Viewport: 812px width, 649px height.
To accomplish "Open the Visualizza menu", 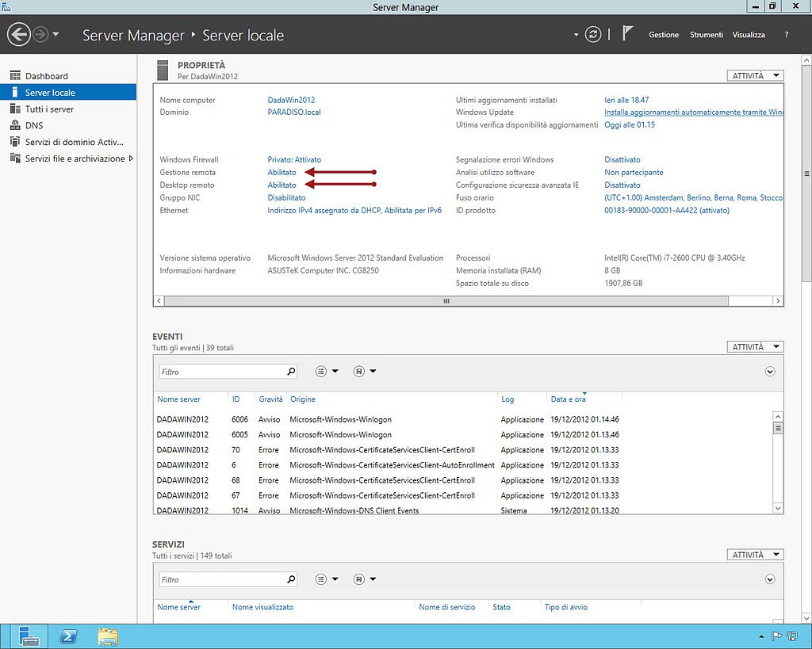I will pyautogui.click(x=749, y=35).
